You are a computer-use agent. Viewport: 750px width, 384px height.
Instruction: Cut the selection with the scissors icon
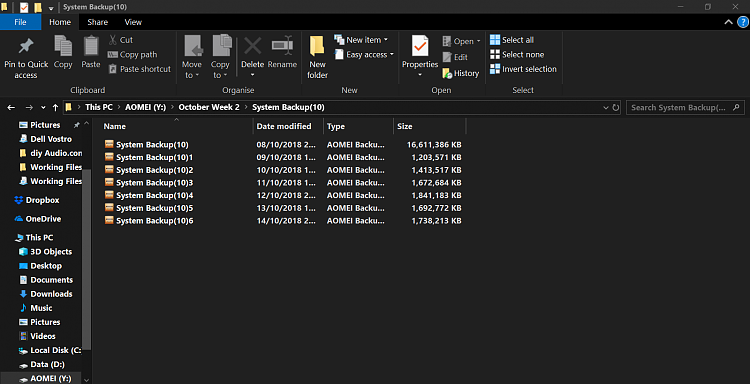[x=113, y=40]
